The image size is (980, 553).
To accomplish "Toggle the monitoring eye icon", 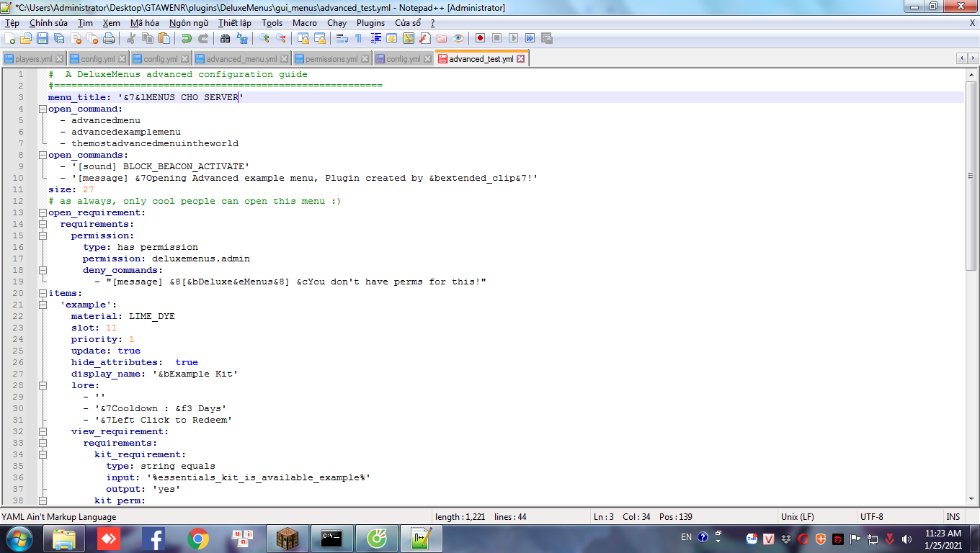I will 458,38.
